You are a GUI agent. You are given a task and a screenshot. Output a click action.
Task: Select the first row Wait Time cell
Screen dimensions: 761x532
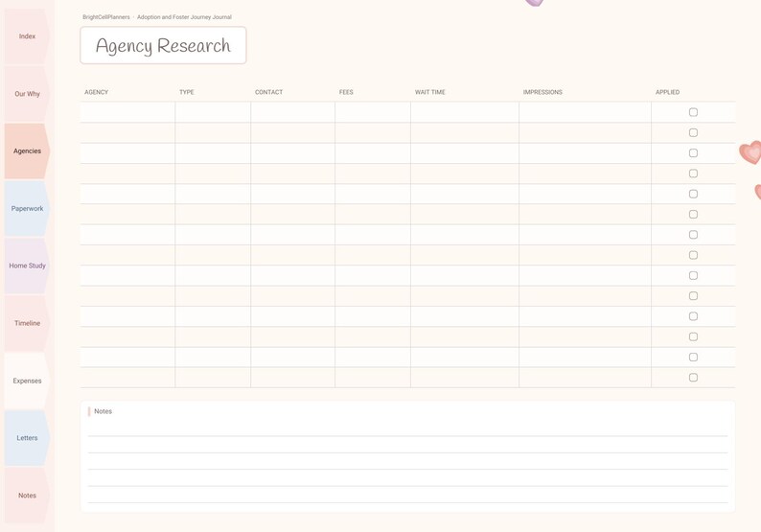[465, 112]
